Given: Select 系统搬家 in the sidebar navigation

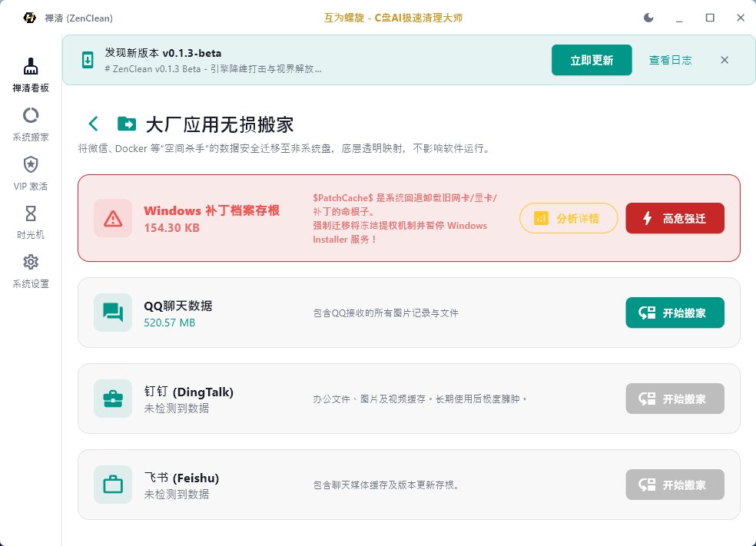Looking at the screenshot, I should tap(30, 121).
